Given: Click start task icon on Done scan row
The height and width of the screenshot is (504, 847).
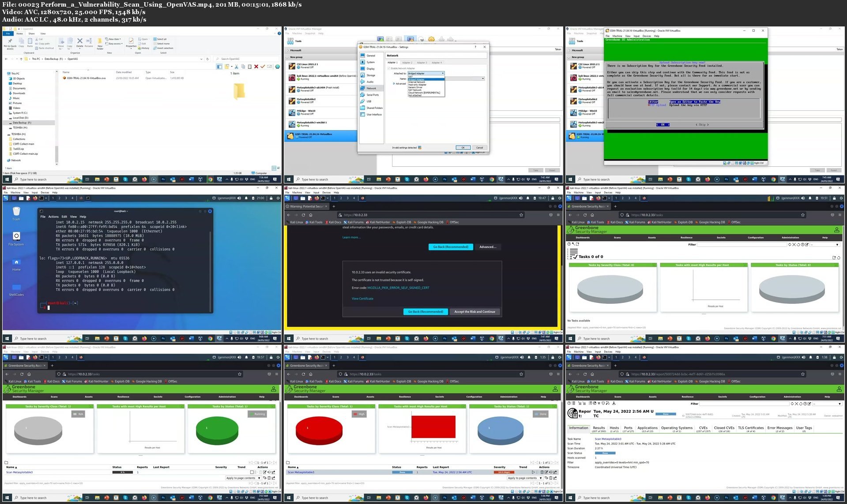Looking at the screenshot, I should coord(533,472).
